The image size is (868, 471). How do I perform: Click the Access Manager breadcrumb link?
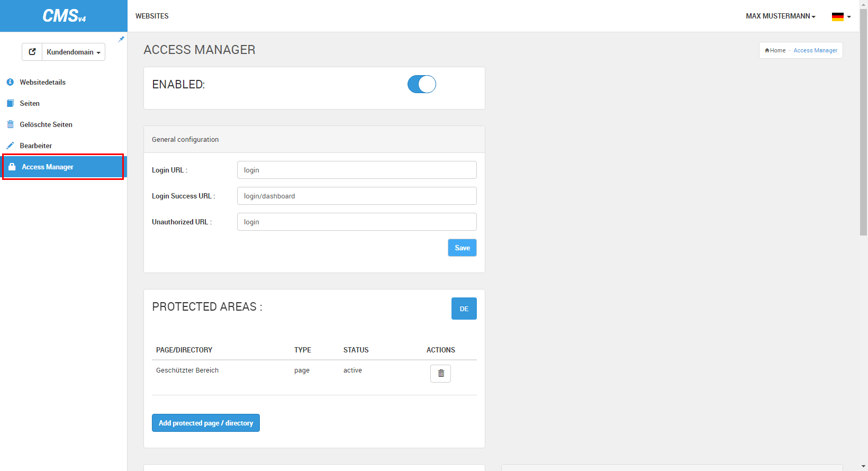(815, 51)
